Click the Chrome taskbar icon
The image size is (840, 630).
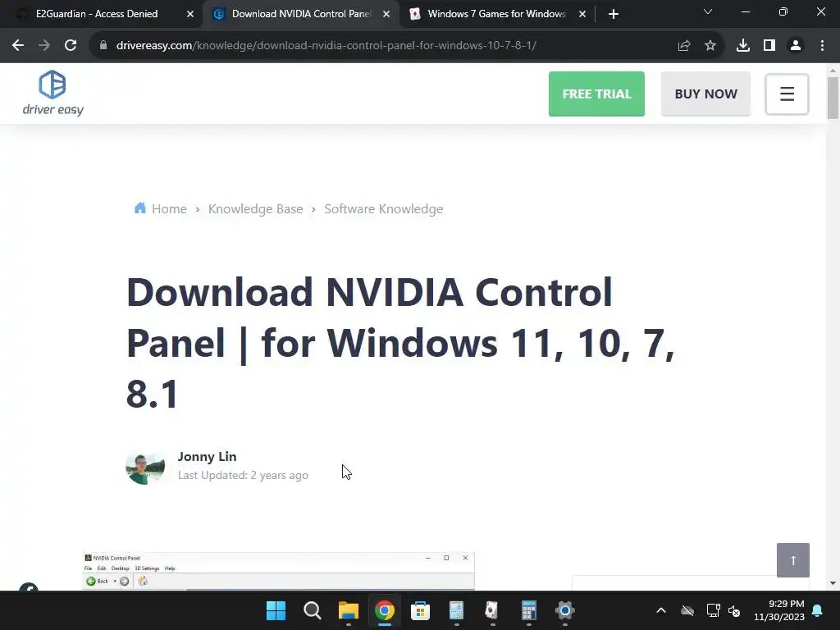[385, 610]
